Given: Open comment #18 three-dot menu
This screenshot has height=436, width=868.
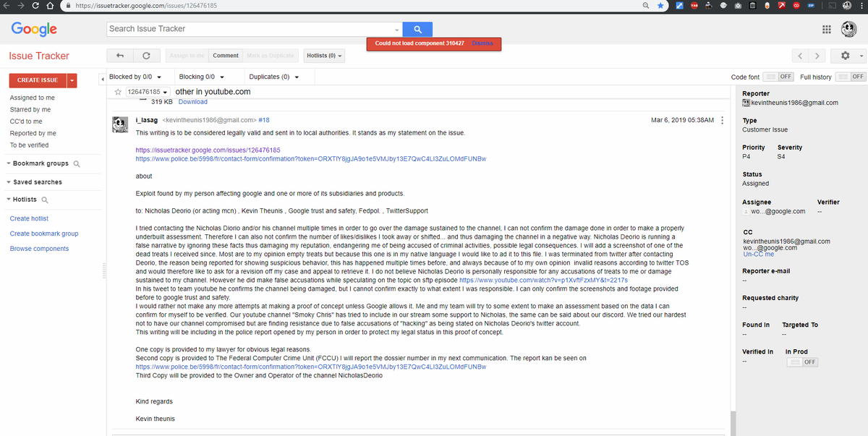Looking at the screenshot, I should [x=723, y=120].
